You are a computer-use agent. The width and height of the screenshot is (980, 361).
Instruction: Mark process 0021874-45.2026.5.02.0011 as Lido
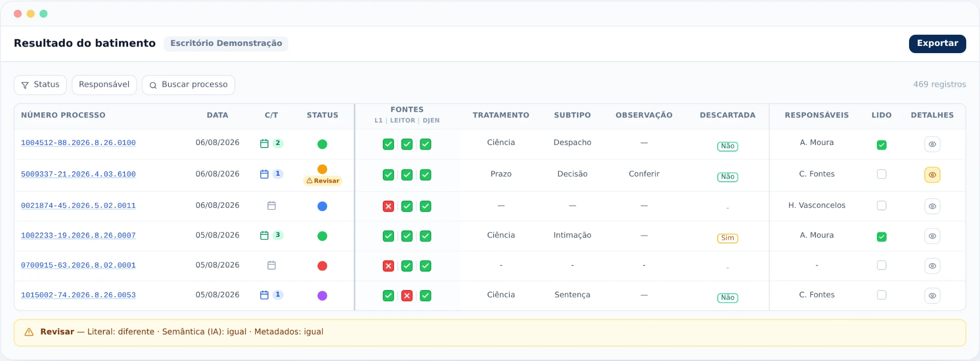click(x=881, y=205)
